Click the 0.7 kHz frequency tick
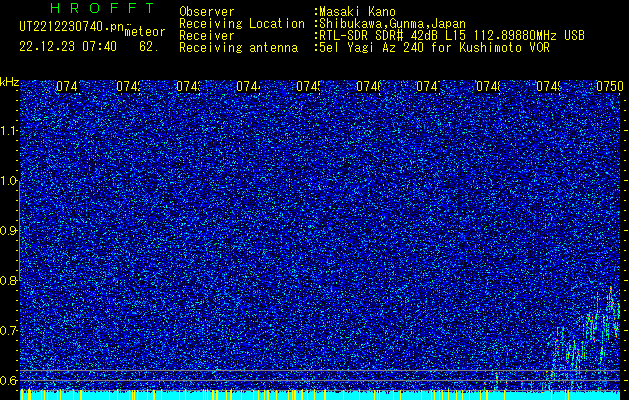629x400 pixels. point(9,330)
